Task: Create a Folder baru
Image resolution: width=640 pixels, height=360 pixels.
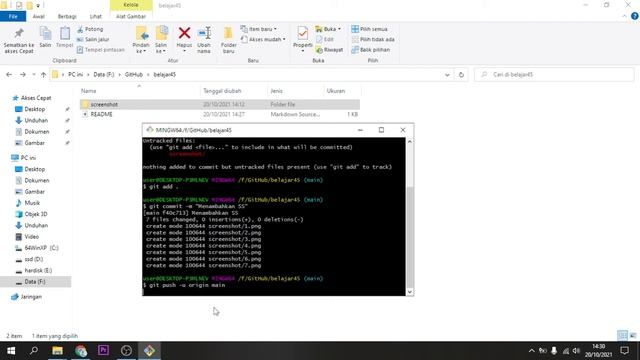Action: (x=228, y=40)
